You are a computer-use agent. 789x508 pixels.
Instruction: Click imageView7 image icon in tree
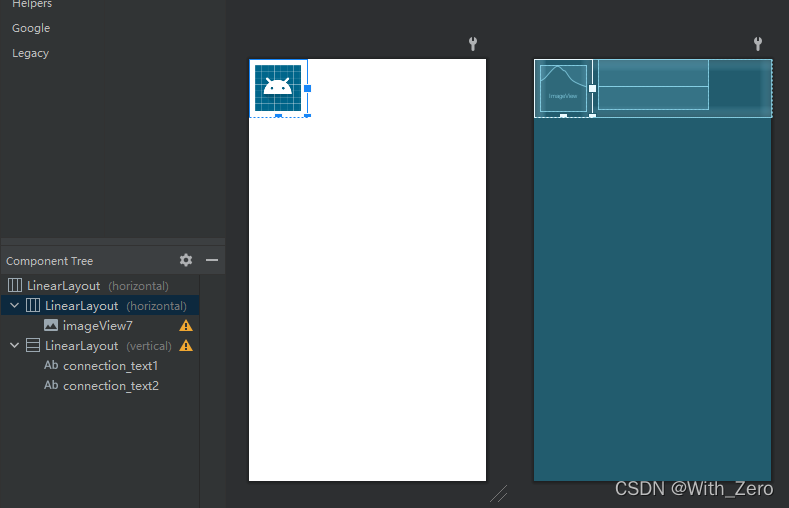(x=51, y=325)
